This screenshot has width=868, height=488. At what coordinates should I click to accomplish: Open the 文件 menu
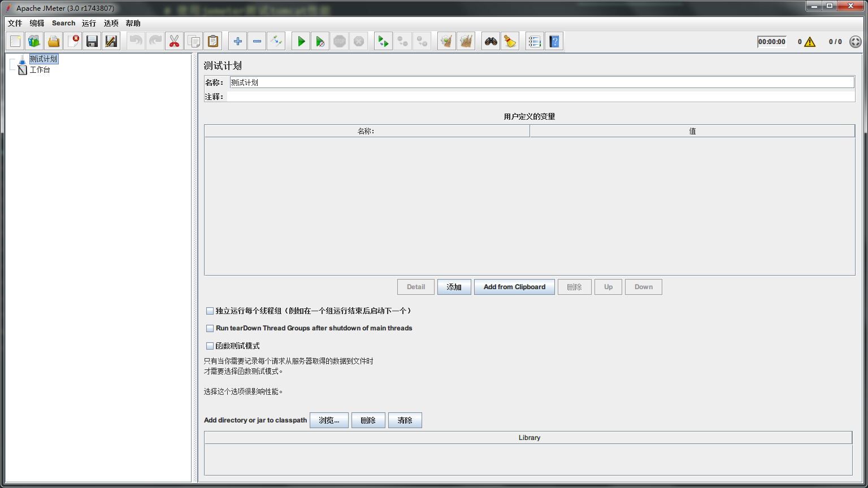[15, 23]
